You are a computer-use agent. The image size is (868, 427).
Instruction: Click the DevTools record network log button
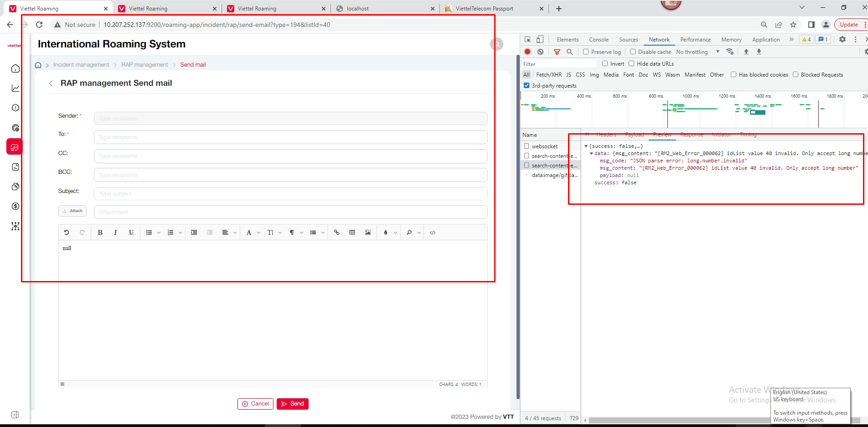pos(527,52)
